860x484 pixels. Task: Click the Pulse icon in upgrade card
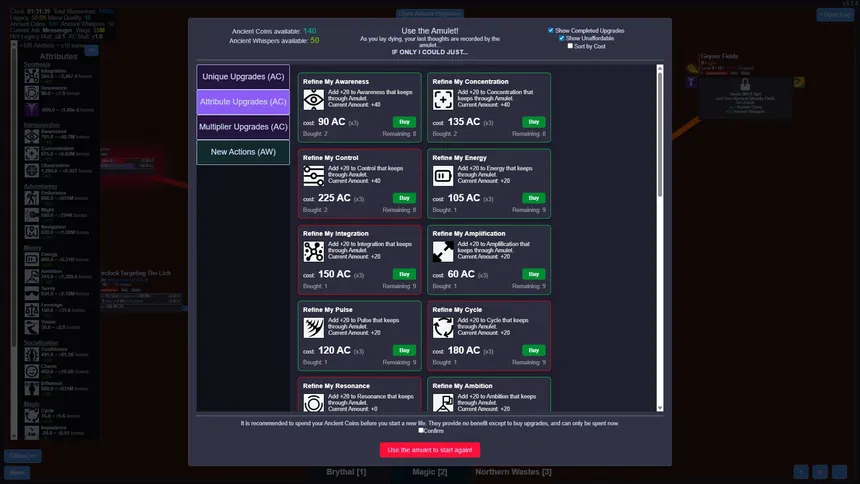[313, 328]
